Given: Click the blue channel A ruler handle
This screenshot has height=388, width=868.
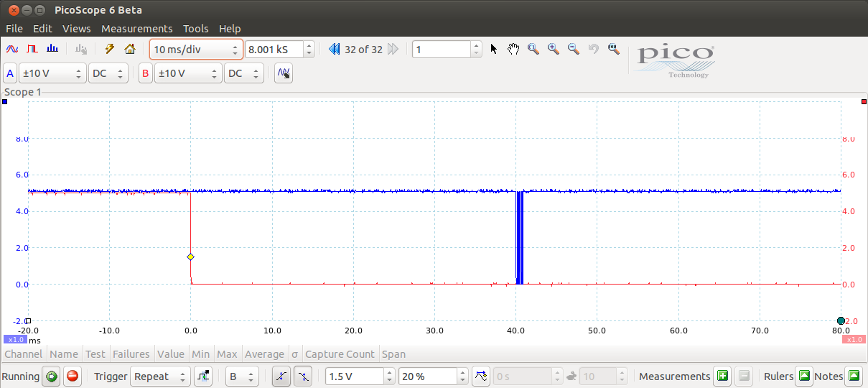Looking at the screenshot, I should 4,102.
